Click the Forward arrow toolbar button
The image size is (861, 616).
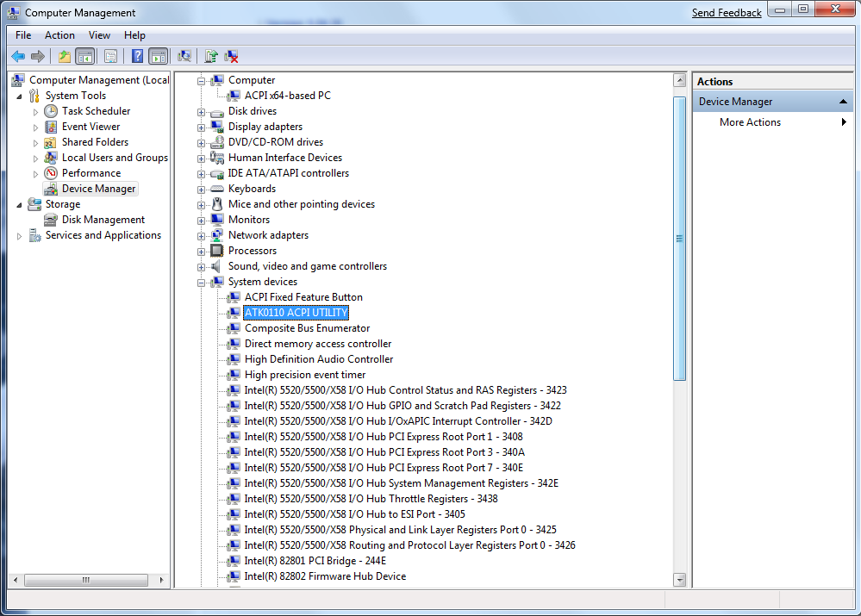pyautogui.click(x=37, y=56)
